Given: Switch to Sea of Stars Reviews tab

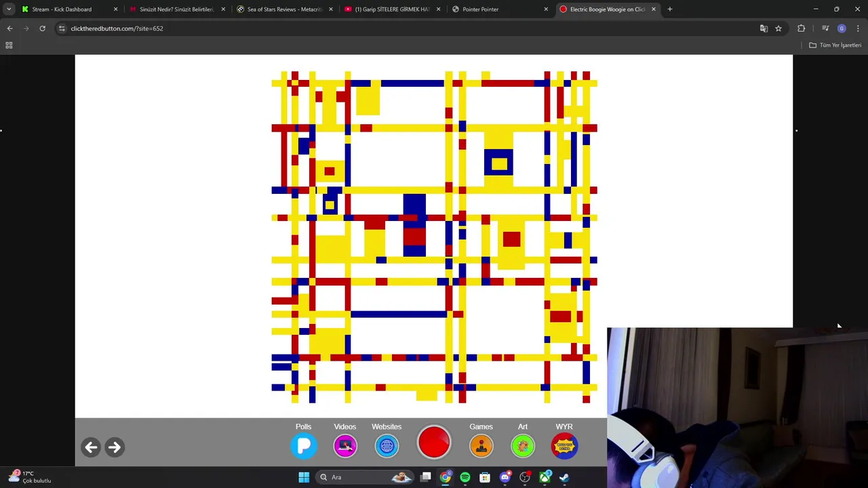Looking at the screenshot, I should click(284, 9).
